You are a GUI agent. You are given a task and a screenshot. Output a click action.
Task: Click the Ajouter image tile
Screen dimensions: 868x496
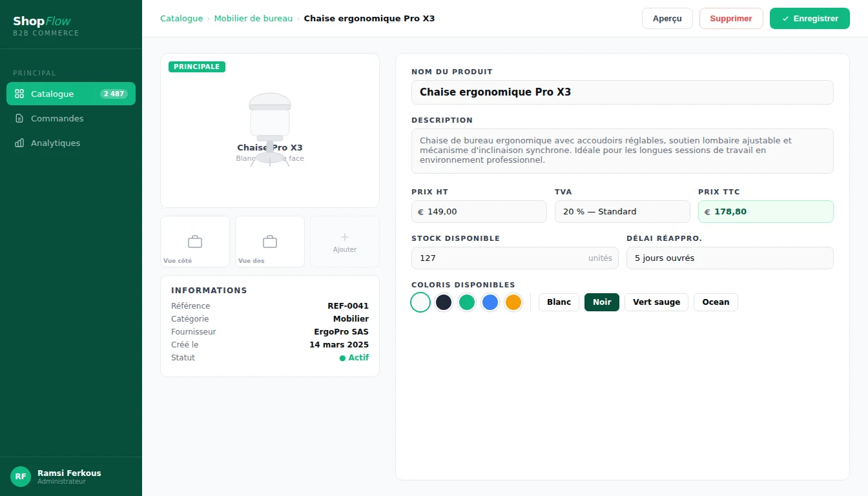pos(345,242)
